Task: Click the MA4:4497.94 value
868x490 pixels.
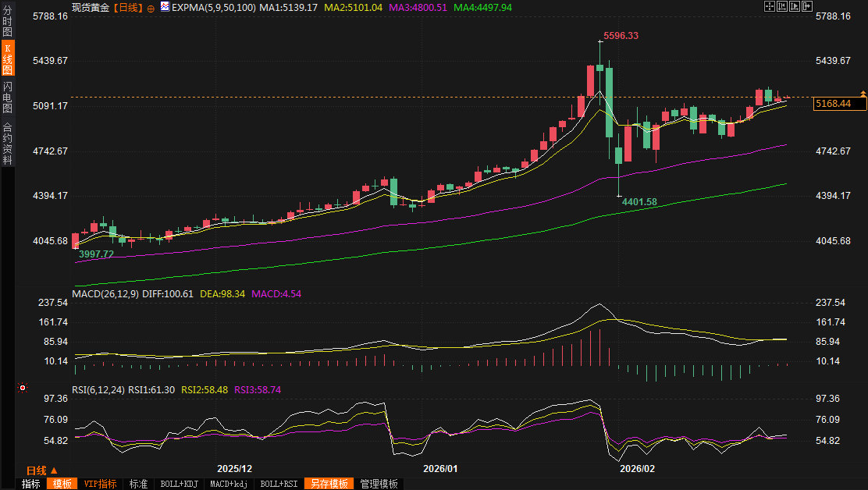Action: 482,8
